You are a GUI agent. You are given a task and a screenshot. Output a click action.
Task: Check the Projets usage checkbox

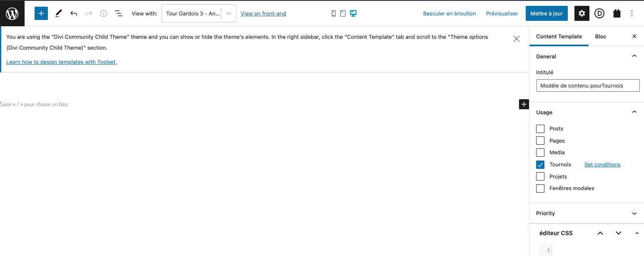click(x=540, y=176)
